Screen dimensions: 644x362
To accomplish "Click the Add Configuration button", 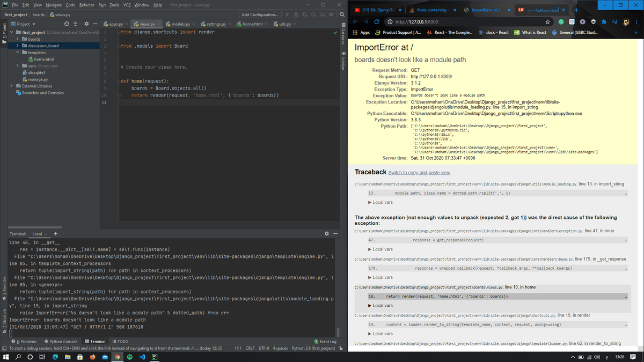I will pyautogui.click(x=260, y=14).
